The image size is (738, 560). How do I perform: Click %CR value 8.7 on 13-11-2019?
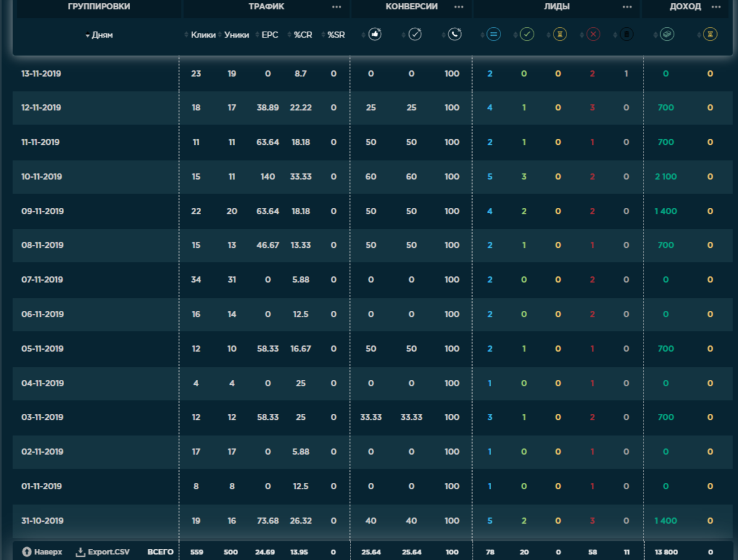301,73
